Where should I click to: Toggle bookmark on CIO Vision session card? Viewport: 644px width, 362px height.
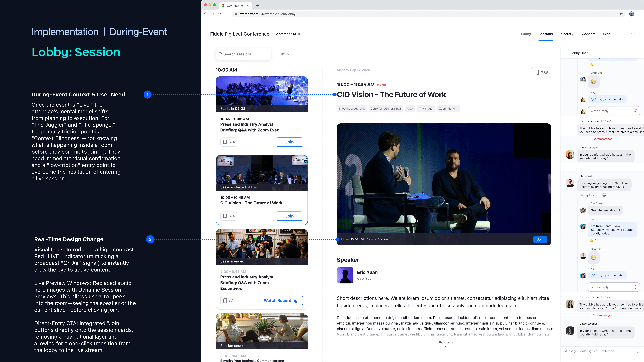coord(229,216)
